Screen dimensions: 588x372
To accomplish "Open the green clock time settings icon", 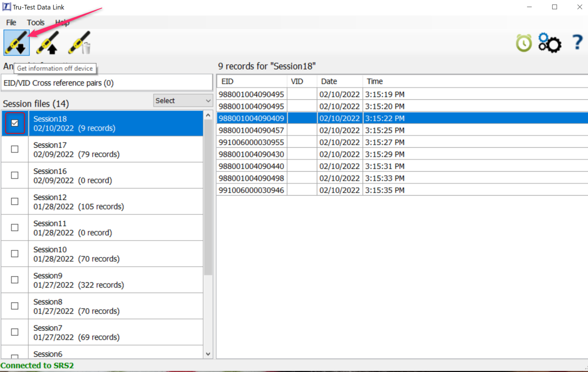I will [524, 43].
